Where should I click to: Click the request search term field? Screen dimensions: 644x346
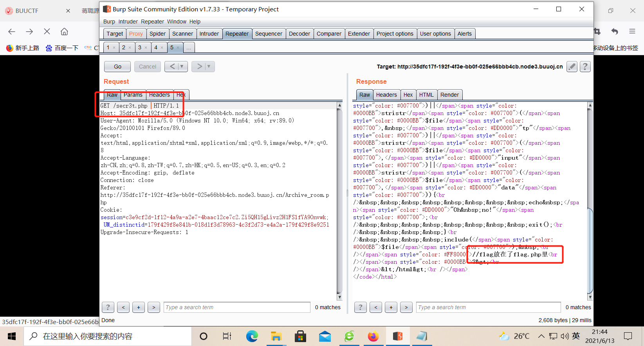coord(237,307)
